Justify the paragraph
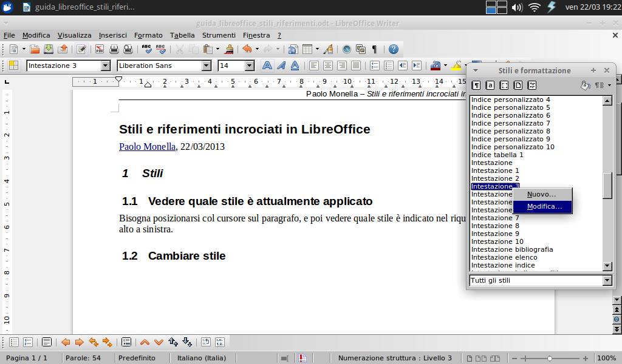 356,66
